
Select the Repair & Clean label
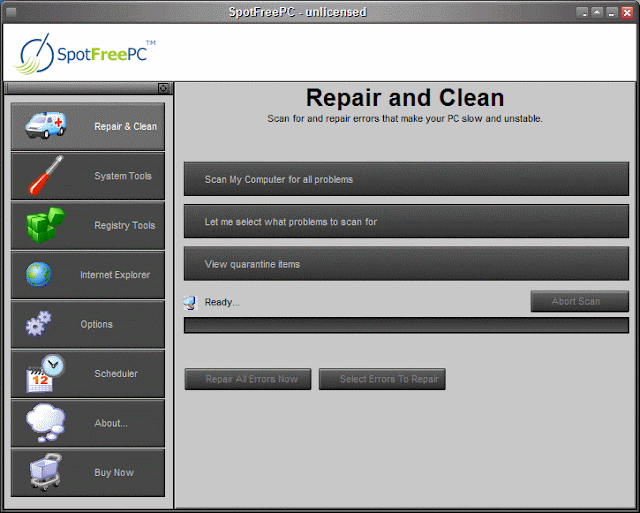click(x=125, y=127)
